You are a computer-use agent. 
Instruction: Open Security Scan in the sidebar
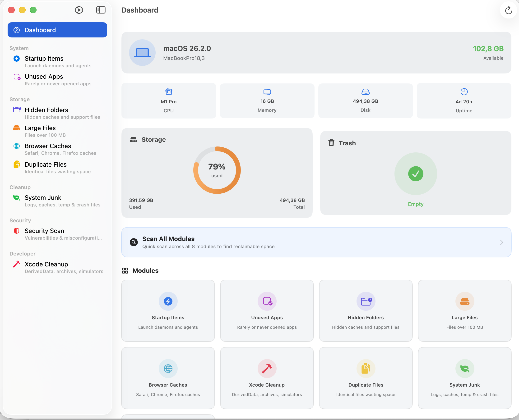point(57,234)
